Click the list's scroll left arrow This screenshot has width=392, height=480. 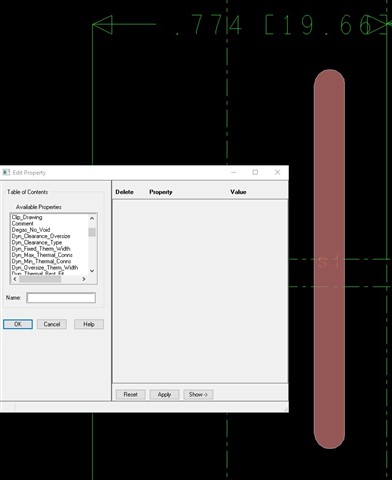(x=15, y=279)
